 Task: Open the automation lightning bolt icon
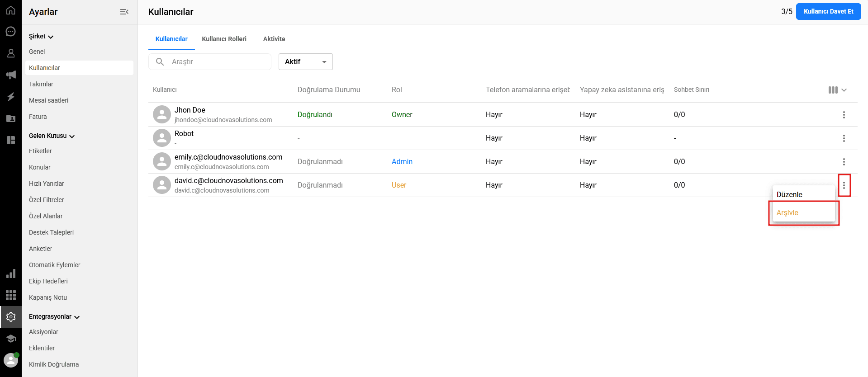(11, 97)
